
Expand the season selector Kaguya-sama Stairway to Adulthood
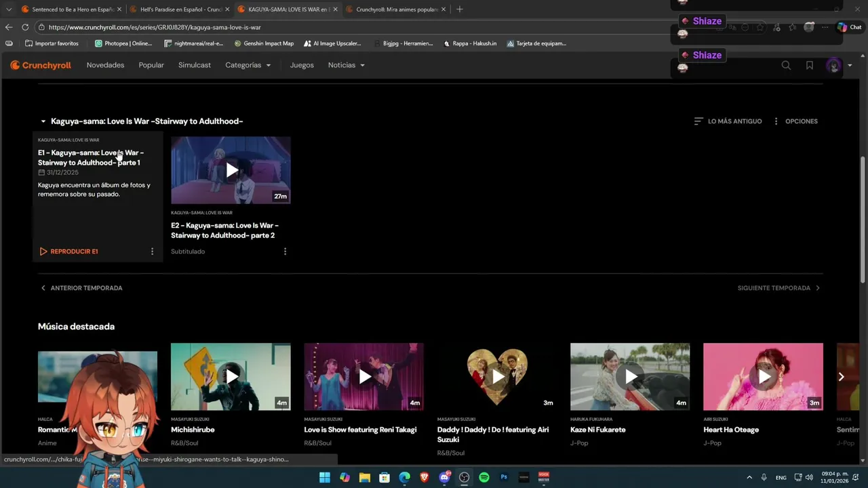[141, 121]
